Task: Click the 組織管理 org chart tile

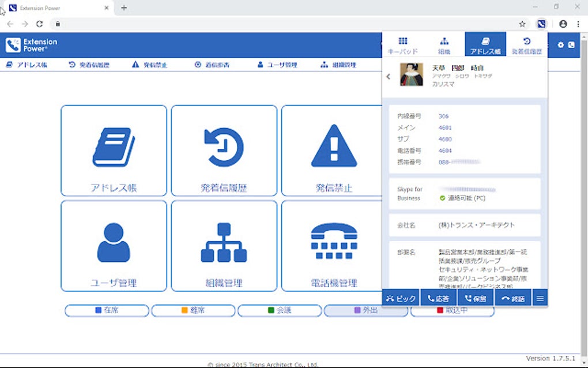Action: (x=224, y=246)
